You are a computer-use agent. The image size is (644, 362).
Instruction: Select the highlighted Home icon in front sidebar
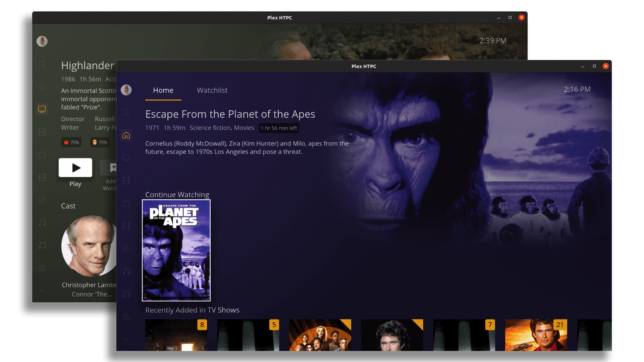coord(126,135)
